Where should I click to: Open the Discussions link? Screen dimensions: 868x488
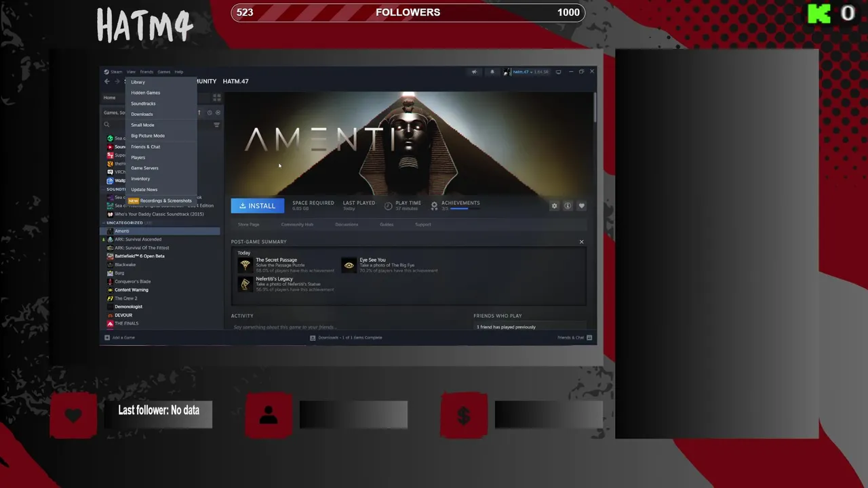[x=347, y=224]
